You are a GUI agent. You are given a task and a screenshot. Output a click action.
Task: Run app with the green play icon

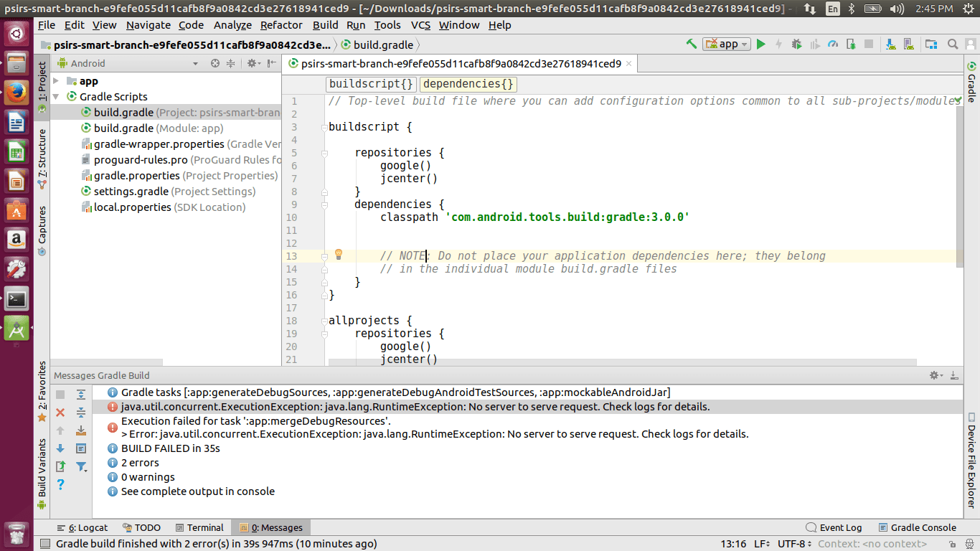760,44
